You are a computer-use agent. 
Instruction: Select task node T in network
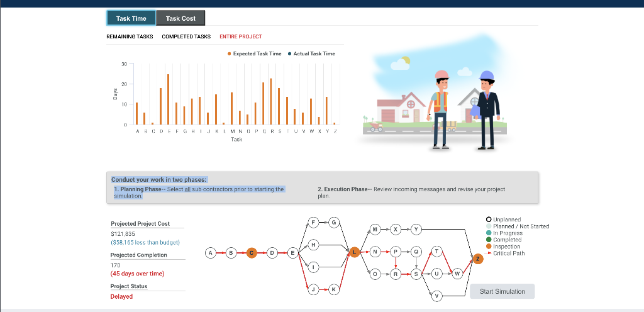click(x=436, y=252)
